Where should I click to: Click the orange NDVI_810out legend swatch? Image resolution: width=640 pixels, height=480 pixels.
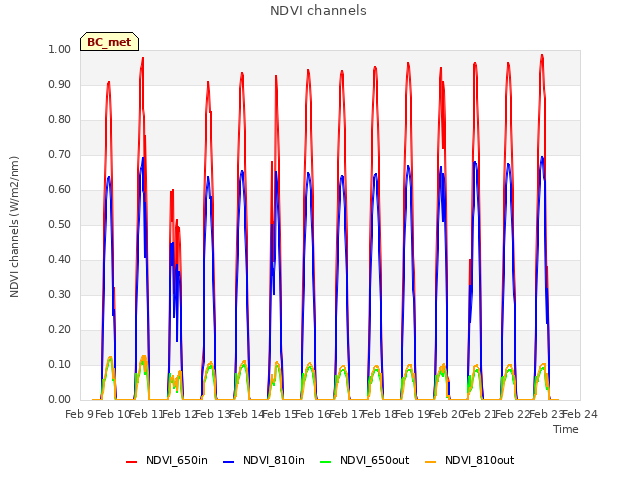tap(431, 462)
